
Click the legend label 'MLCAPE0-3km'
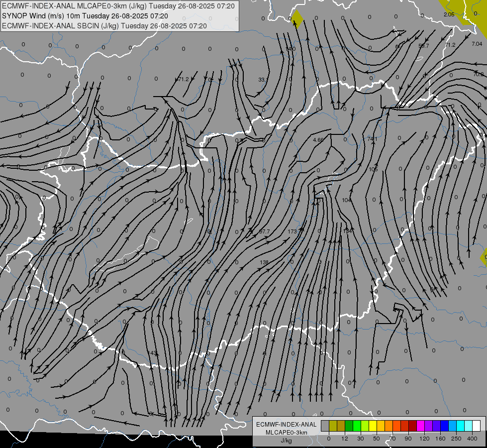click(x=287, y=433)
